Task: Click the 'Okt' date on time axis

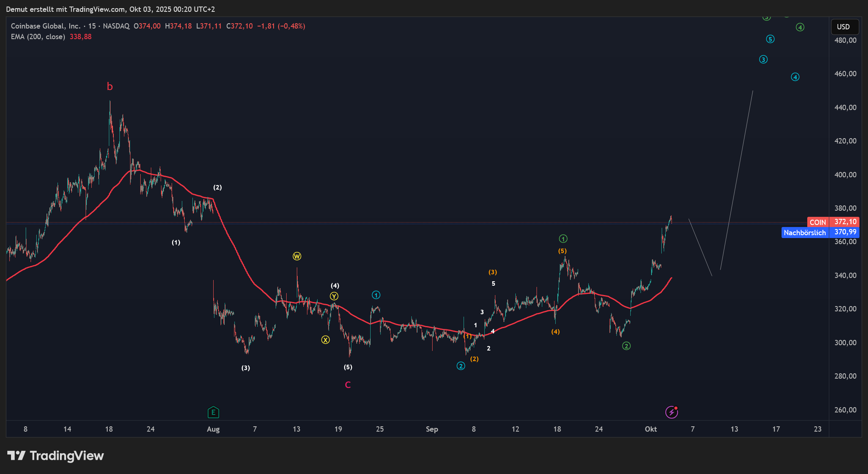Action: coord(651,429)
